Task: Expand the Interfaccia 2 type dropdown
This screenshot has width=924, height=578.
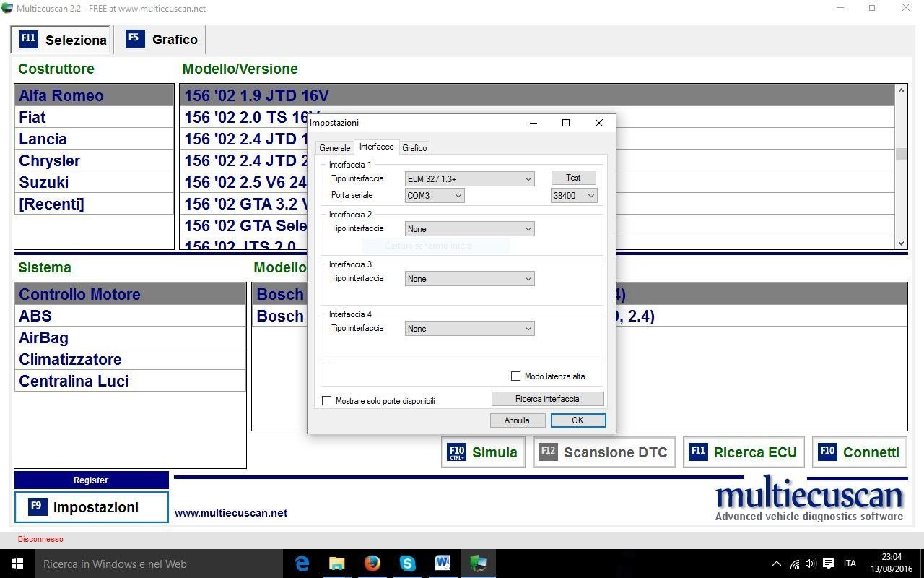Action: (469, 229)
